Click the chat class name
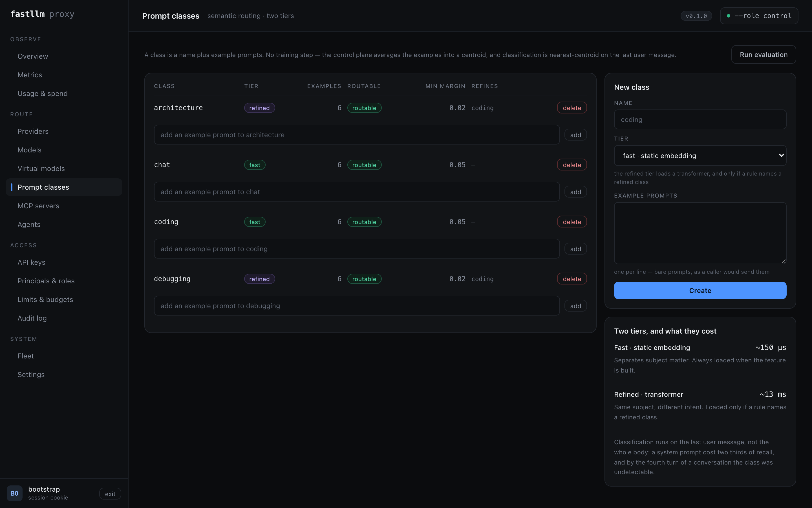Viewport: 812px width, 508px height. point(162,165)
